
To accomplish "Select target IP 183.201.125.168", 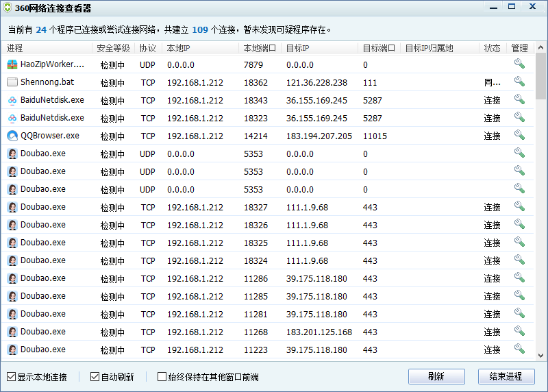I will (x=319, y=332).
